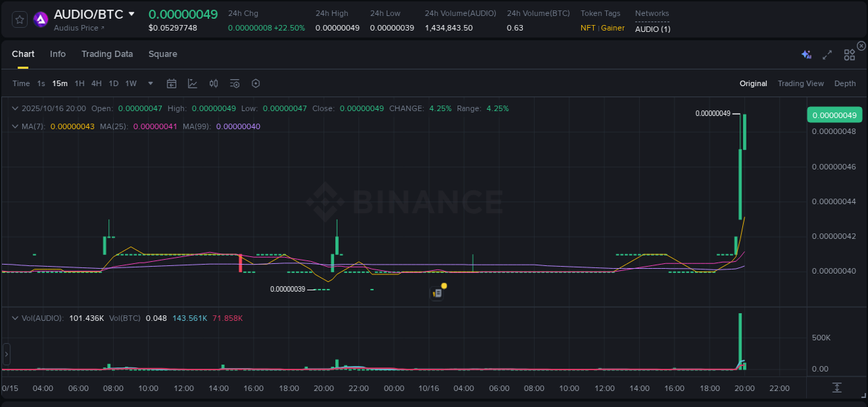Collapse the Vol(AUDIO) volume panel
The image size is (868, 407).
(15, 317)
